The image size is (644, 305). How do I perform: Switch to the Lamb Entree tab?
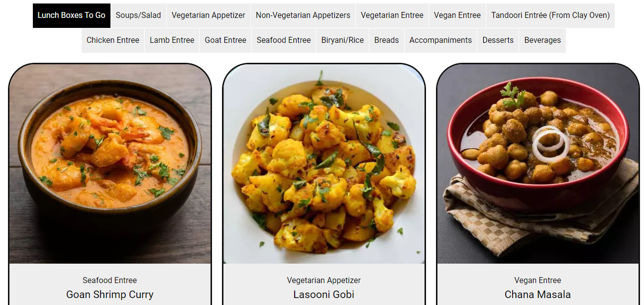point(172,40)
